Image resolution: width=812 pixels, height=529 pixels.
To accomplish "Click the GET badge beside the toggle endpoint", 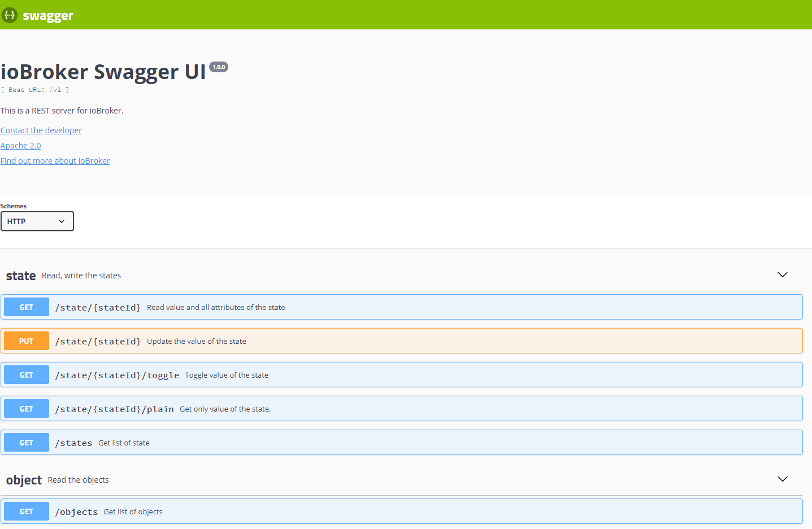I will [x=26, y=374].
